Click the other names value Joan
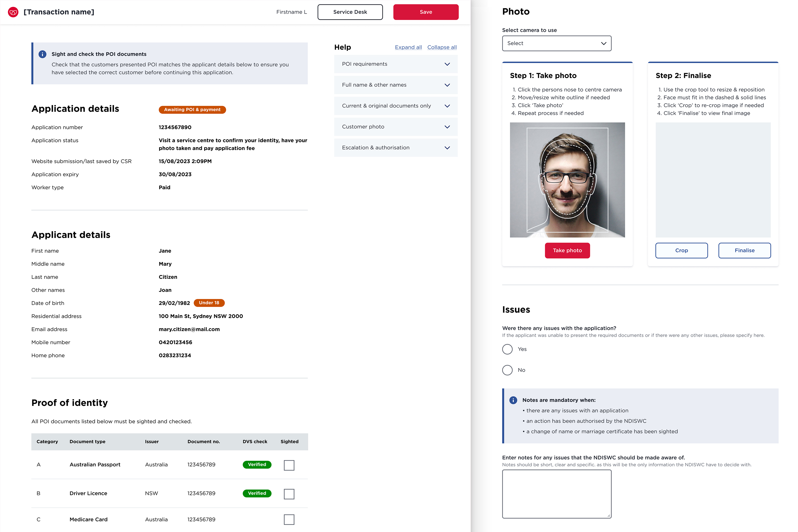798x532 pixels. (x=165, y=290)
